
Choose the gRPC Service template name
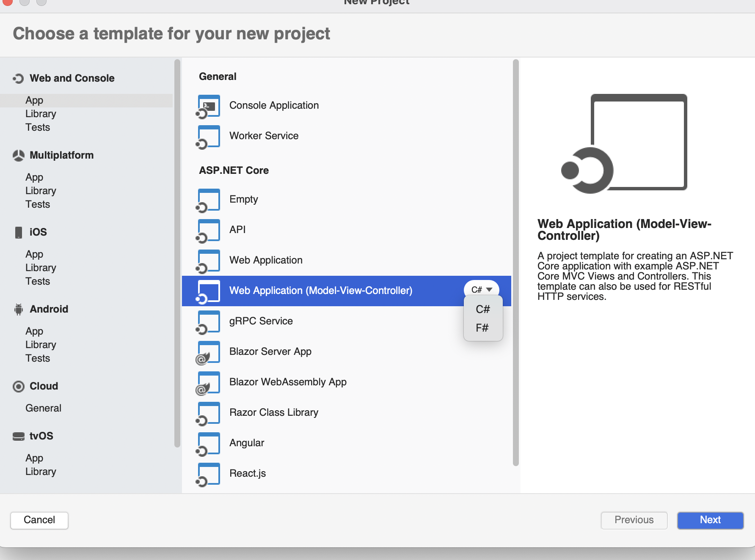[261, 321]
